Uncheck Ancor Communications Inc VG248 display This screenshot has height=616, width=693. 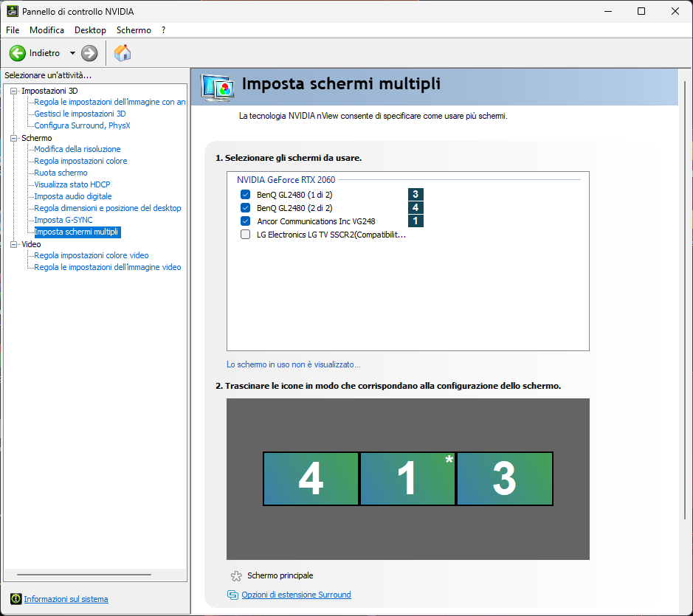pyautogui.click(x=245, y=221)
